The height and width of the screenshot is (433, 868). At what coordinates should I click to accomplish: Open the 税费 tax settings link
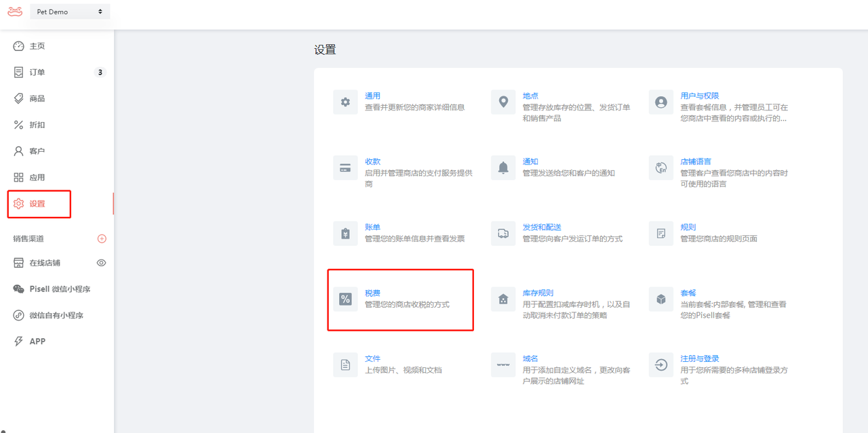pyautogui.click(x=372, y=293)
